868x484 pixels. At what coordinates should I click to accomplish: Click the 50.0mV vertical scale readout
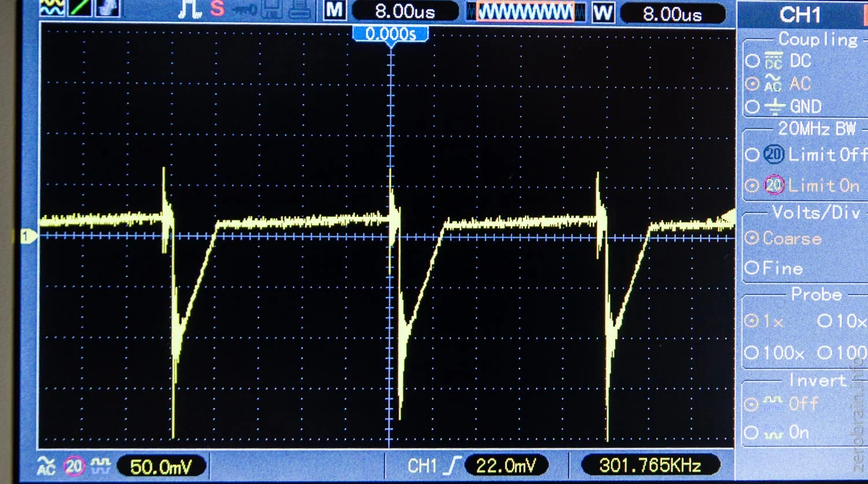click(161, 467)
